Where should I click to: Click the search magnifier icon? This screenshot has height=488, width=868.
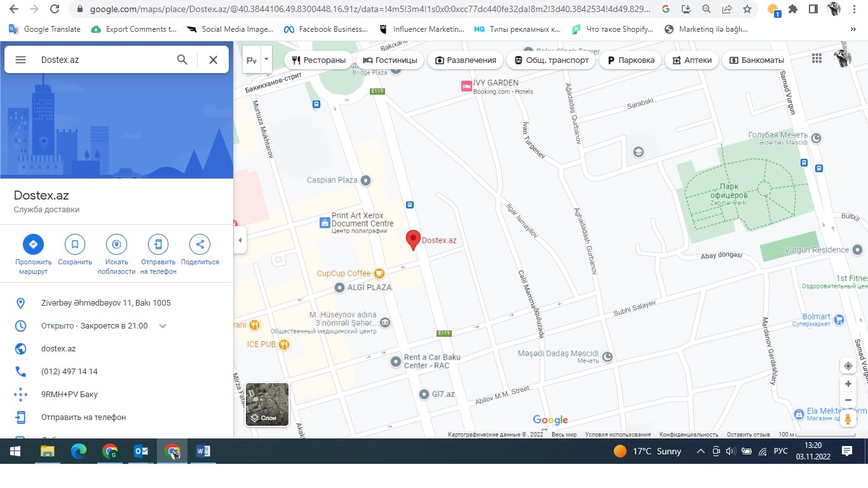(182, 60)
